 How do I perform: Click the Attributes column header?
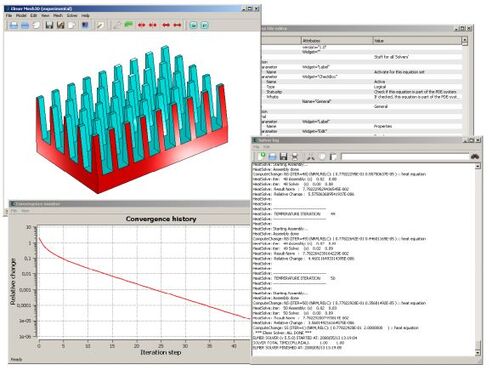(337, 40)
